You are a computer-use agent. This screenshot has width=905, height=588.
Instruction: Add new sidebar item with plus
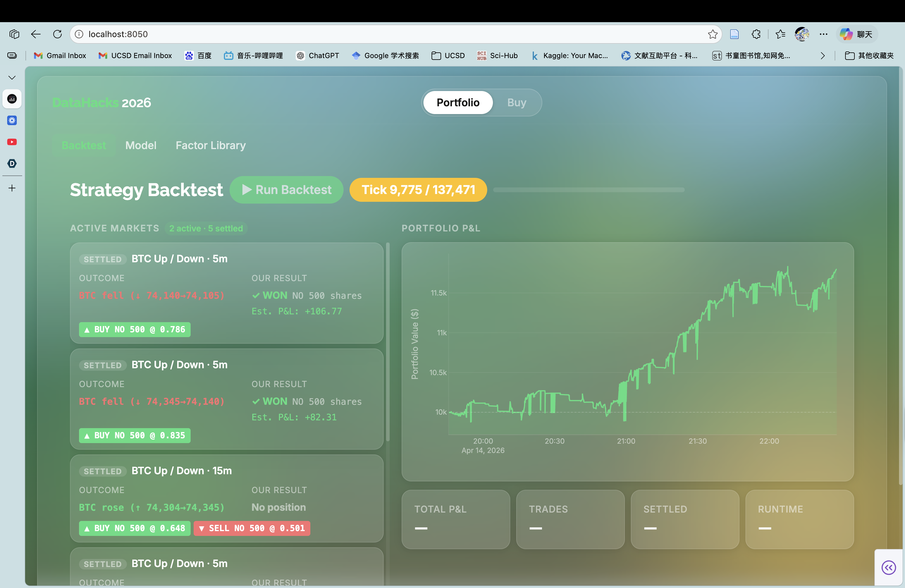[12, 188]
